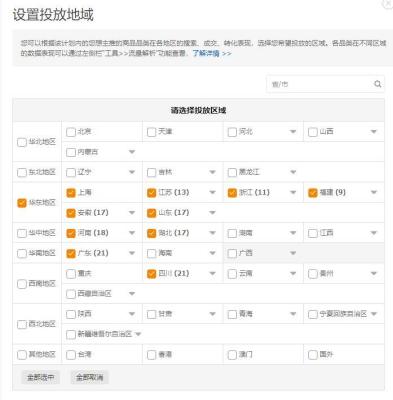Check the 西北地区 region checkbox
Image resolution: width=393 pixels, height=400 pixels.
coord(22,324)
